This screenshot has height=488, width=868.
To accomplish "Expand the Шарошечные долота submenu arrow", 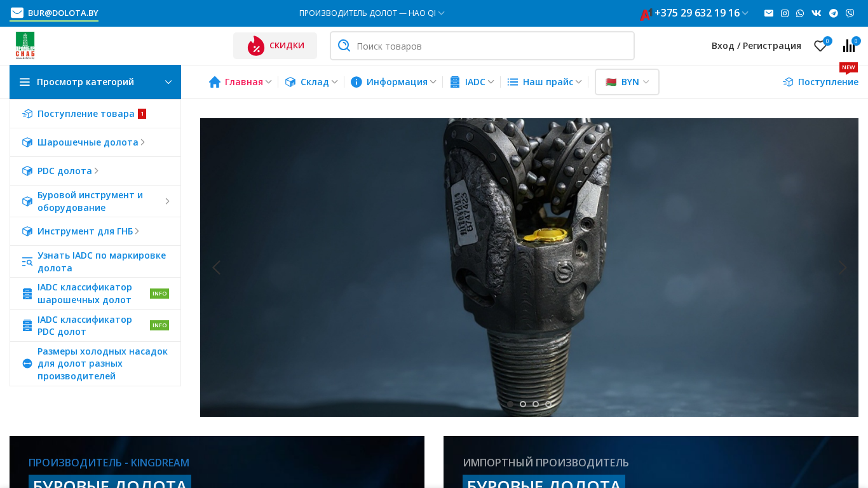I will pos(143,142).
